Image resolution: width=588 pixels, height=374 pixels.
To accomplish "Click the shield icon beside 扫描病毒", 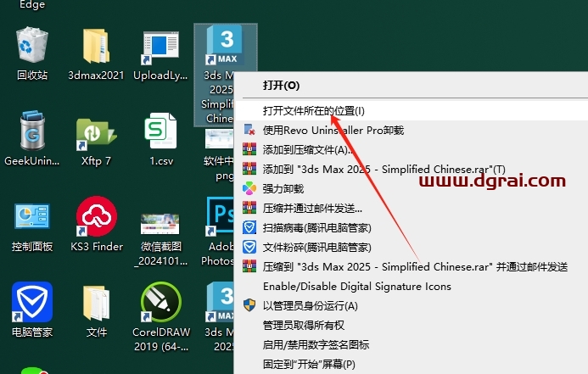I will click(x=249, y=227).
